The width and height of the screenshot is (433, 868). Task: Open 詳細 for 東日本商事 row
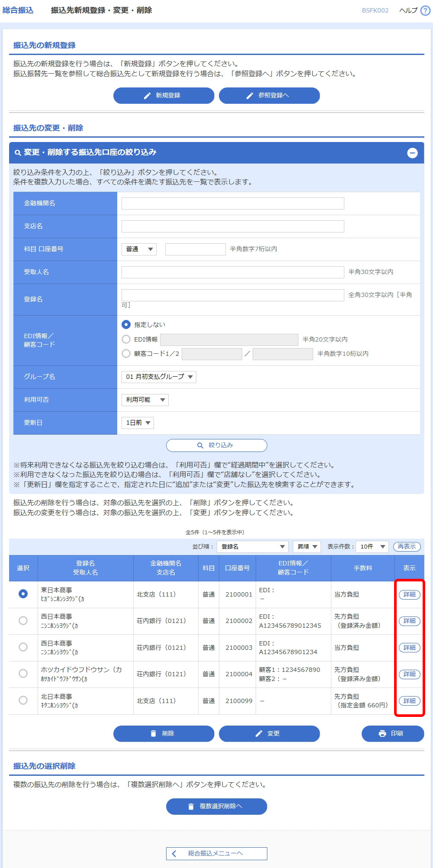(x=409, y=595)
